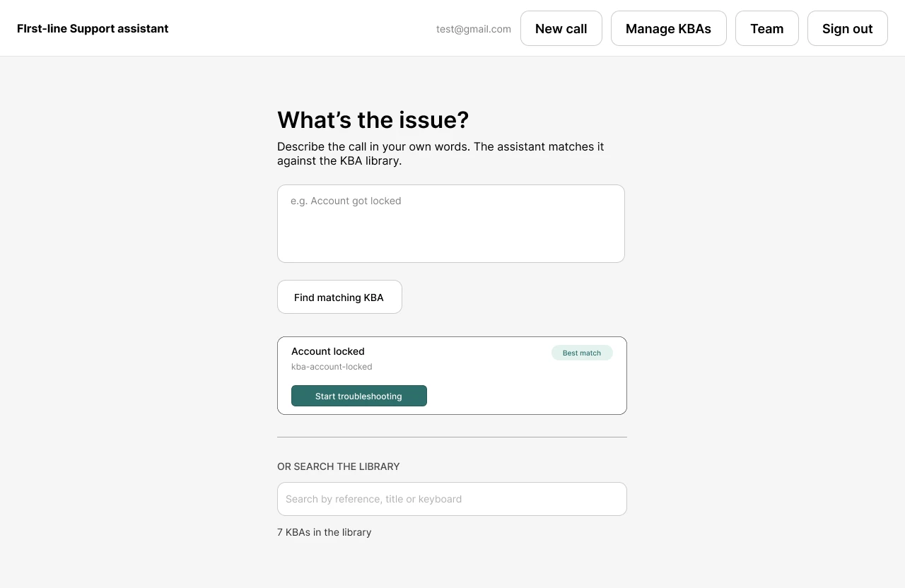Image resolution: width=905 pixels, height=588 pixels.
Task: Click Find matching KBA button
Action: [339, 297]
